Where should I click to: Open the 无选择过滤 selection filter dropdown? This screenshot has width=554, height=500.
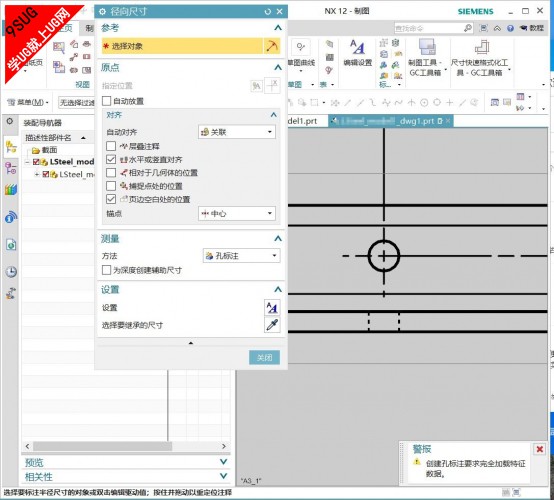pos(76,102)
